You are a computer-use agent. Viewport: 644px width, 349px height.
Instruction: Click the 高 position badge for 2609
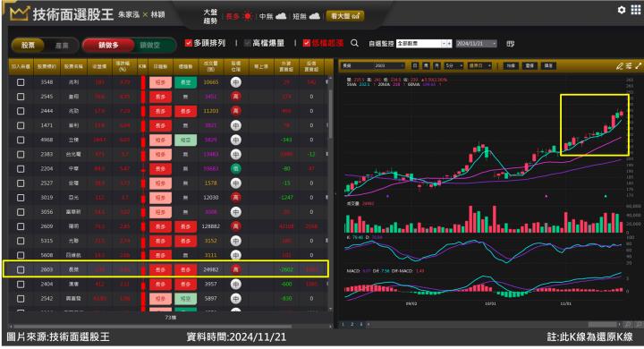click(x=236, y=226)
